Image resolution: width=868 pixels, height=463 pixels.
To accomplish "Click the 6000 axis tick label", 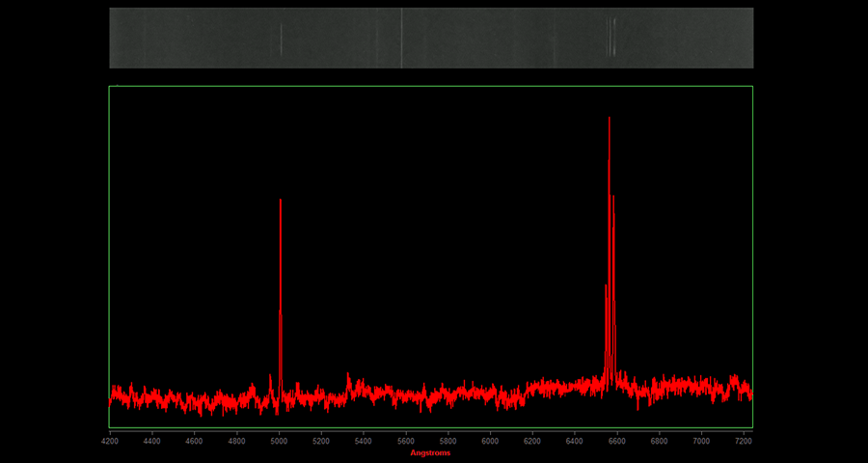I will point(490,441).
